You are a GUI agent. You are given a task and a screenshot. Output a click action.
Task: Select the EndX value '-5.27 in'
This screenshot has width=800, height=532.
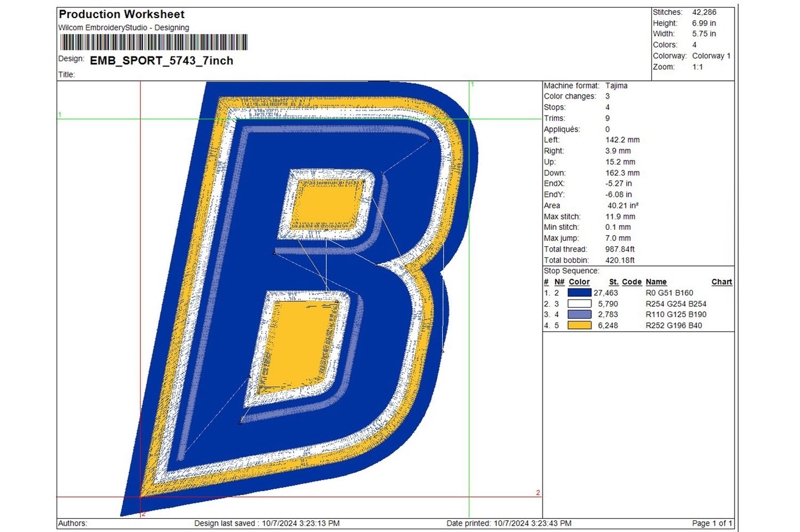pyautogui.click(x=619, y=184)
